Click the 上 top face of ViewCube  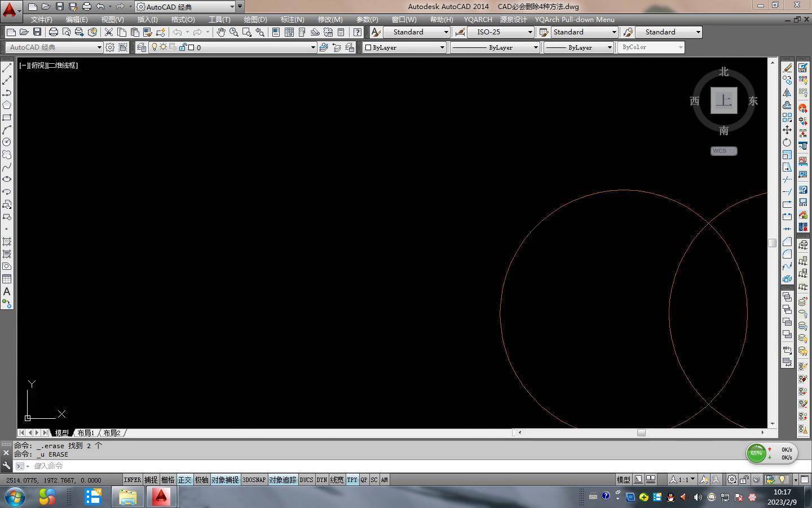[723, 101]
